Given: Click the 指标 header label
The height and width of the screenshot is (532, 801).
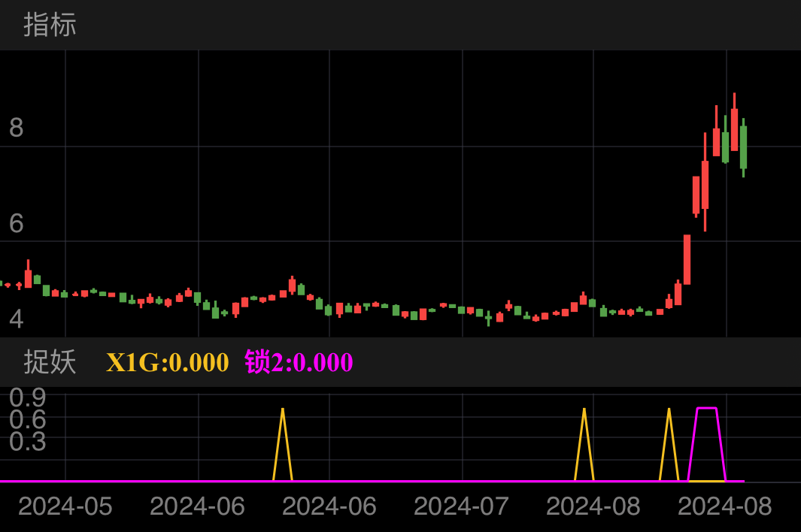Looking at the screenshot, I should coord(50,25).
